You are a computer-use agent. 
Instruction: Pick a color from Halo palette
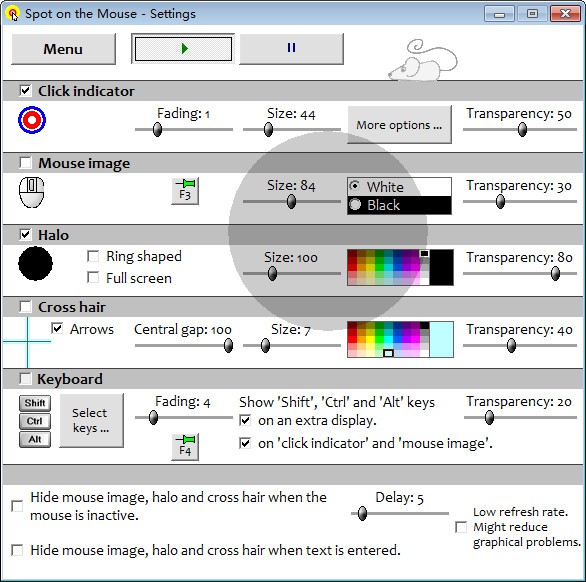coord(388,268)
